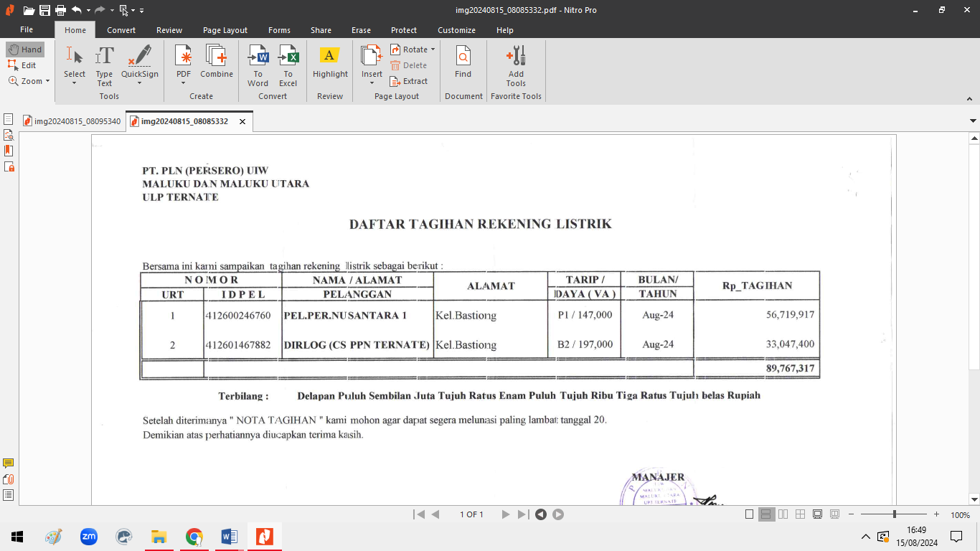Image resolution: width=980 pixels, height=551 pixels.
Task: Select the Highlight tool
Action: point(330,62)
